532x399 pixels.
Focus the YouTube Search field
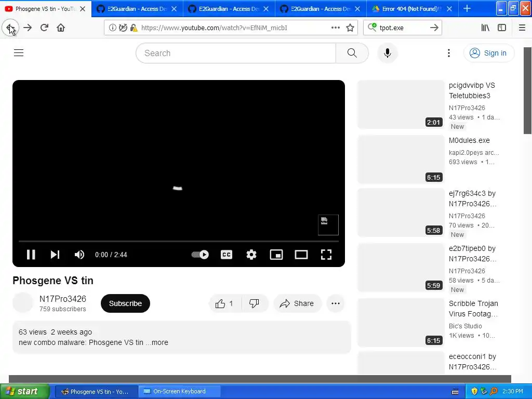236,53
